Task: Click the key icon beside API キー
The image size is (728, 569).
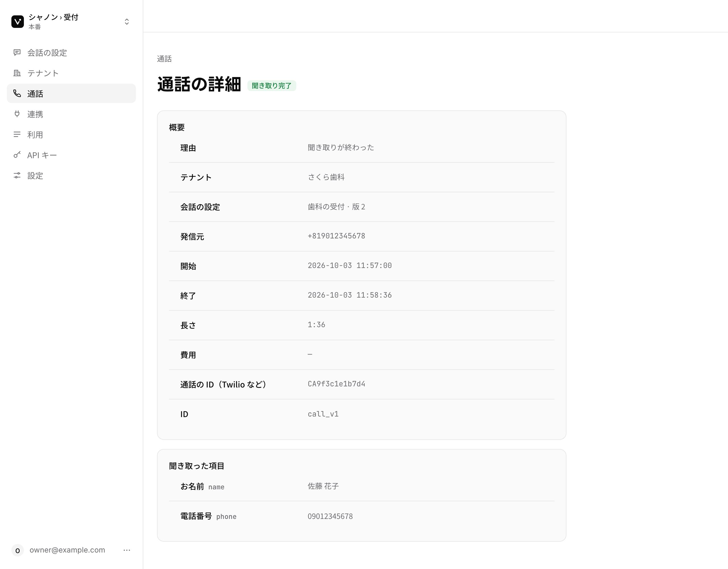Action: (x=17, y=155)
